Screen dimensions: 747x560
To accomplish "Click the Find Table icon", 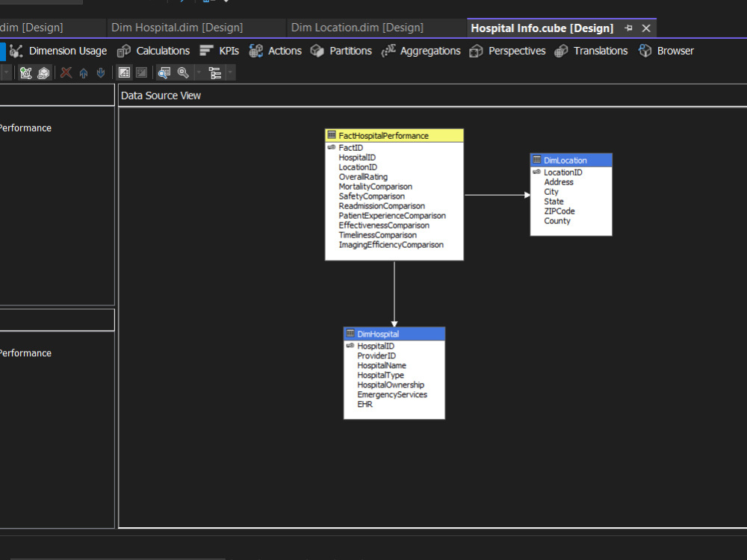I will [x=164, y=73].
